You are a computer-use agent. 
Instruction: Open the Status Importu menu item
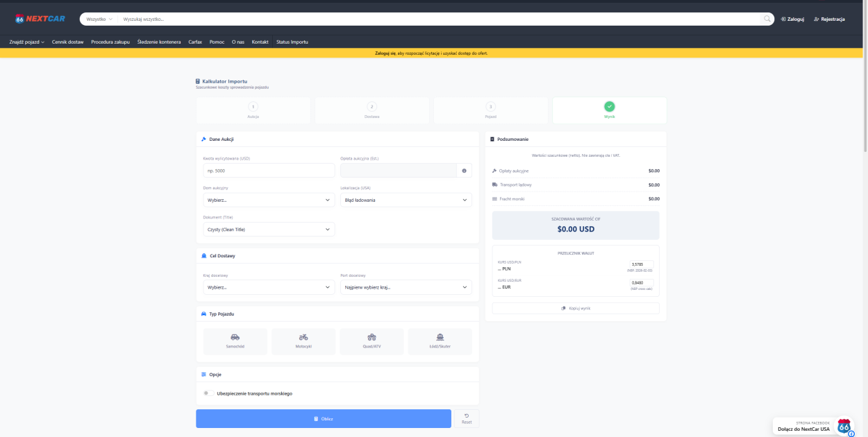[x=292, y=42]
